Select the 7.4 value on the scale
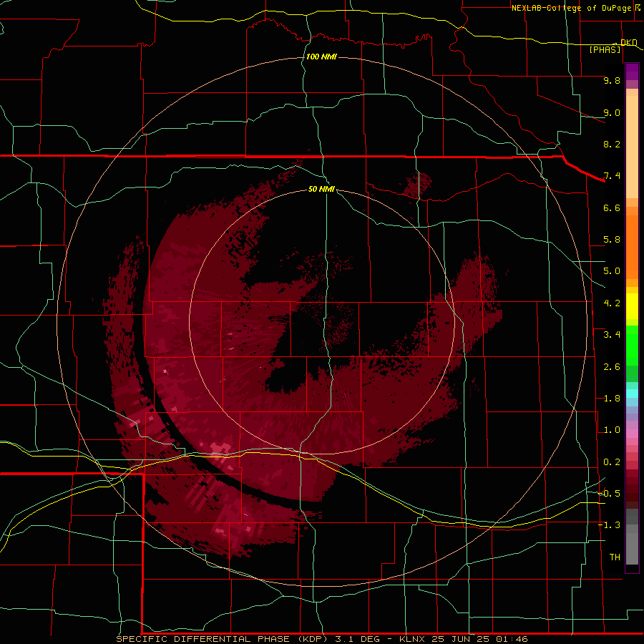Image resolution: width=644 pixels, height=644 pixels. click(612, 176)
